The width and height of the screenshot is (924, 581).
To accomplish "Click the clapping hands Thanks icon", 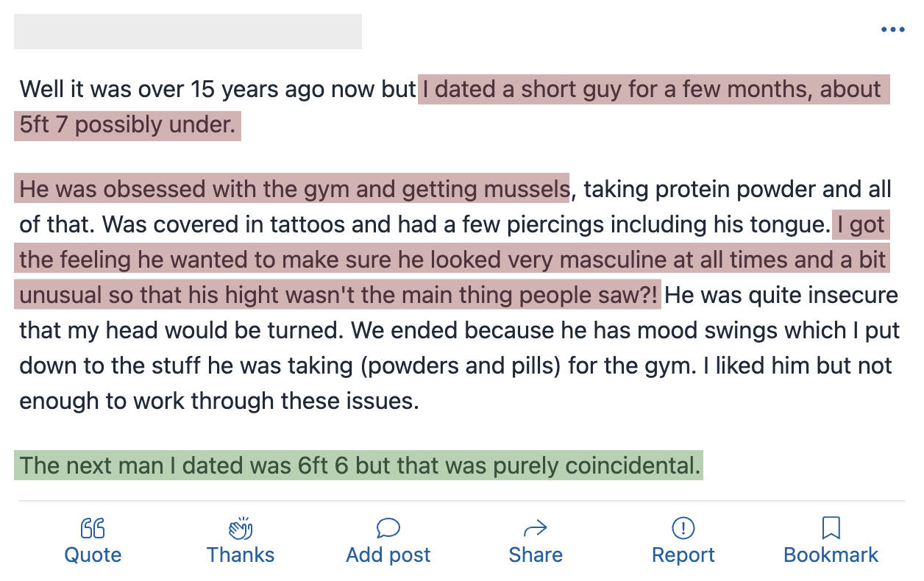I will click(241, 527).
